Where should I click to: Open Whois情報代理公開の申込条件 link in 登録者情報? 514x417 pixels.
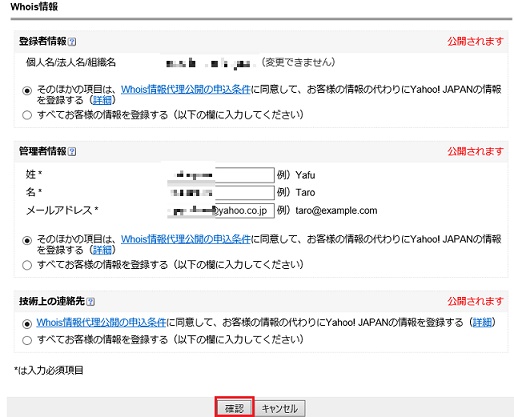[x=185, y=89]
